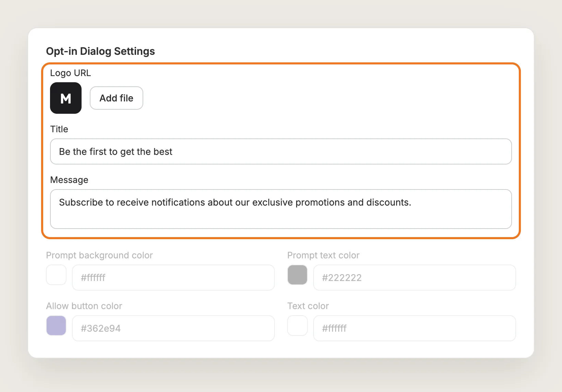This screenshot has width=562, height=392.
Task: Edit the Text color #ffffff field
Action: coord(415,328)
